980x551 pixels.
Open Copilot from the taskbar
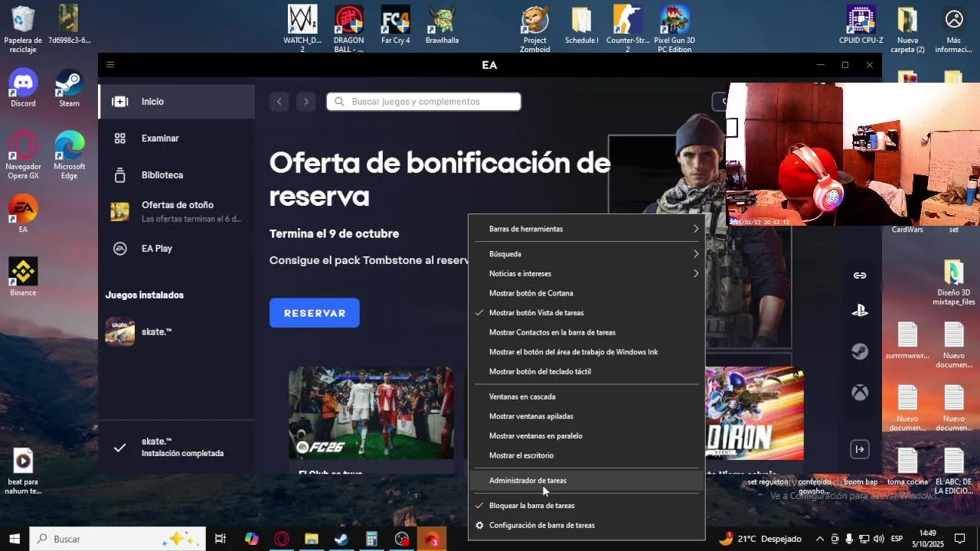(252, 539)
